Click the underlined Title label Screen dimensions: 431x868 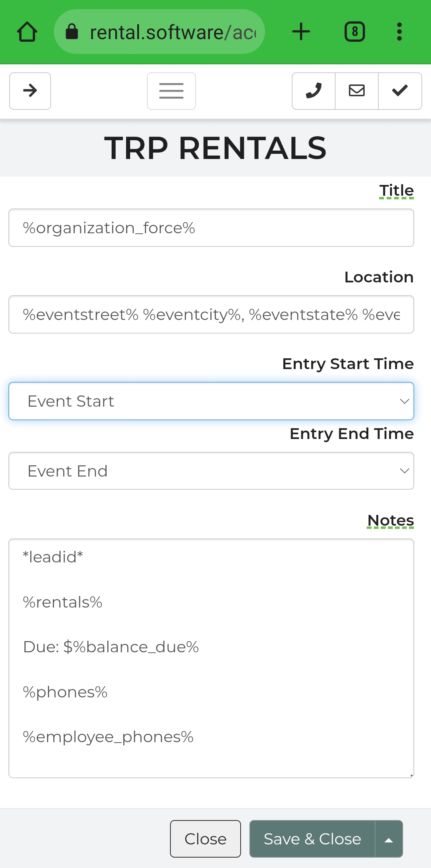click(x=396, y=191)
